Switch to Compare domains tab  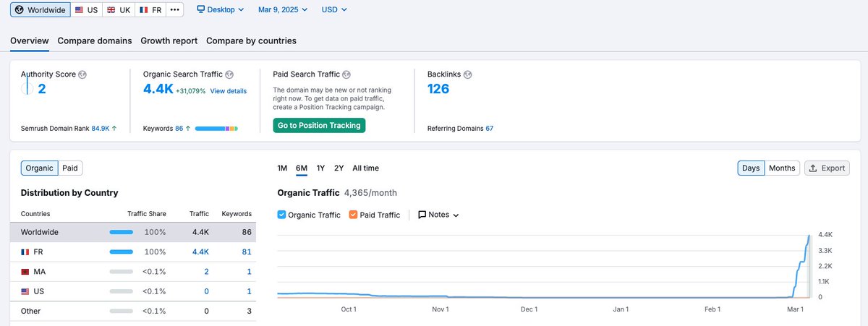point(95,40)
